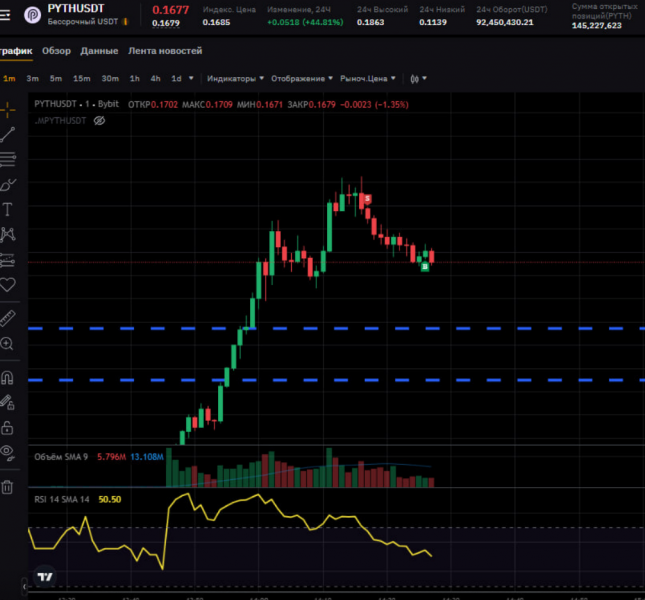The image size is (645, 600).
Task: Click the candlestick chart type icon
Action: (414, 79)
